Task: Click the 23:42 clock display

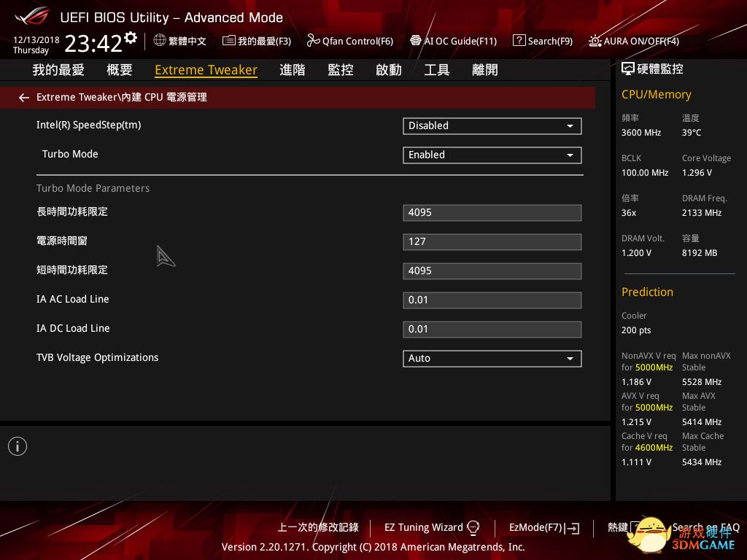Action: tap(93, 44)
